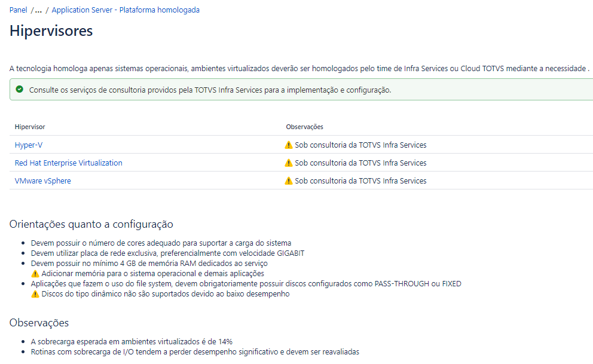Click the Observações section heading
The image size is (593, 364).
click(39, 322)
